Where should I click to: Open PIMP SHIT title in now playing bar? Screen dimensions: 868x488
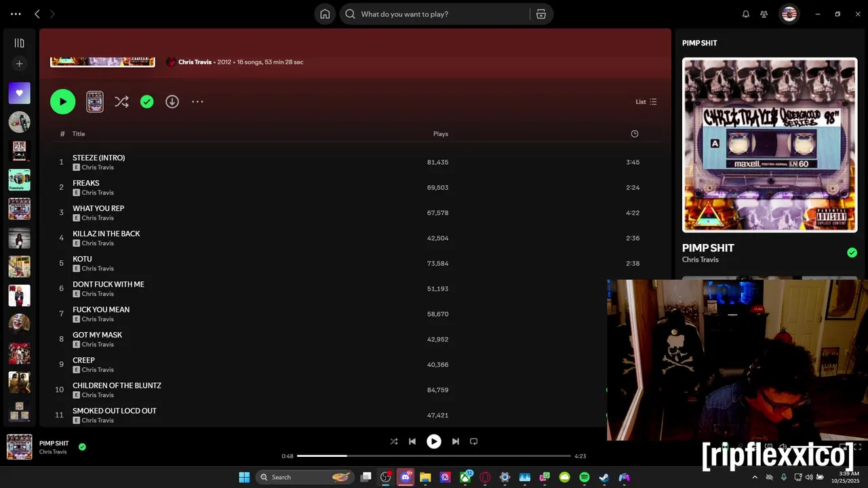(x=54, y=443)
